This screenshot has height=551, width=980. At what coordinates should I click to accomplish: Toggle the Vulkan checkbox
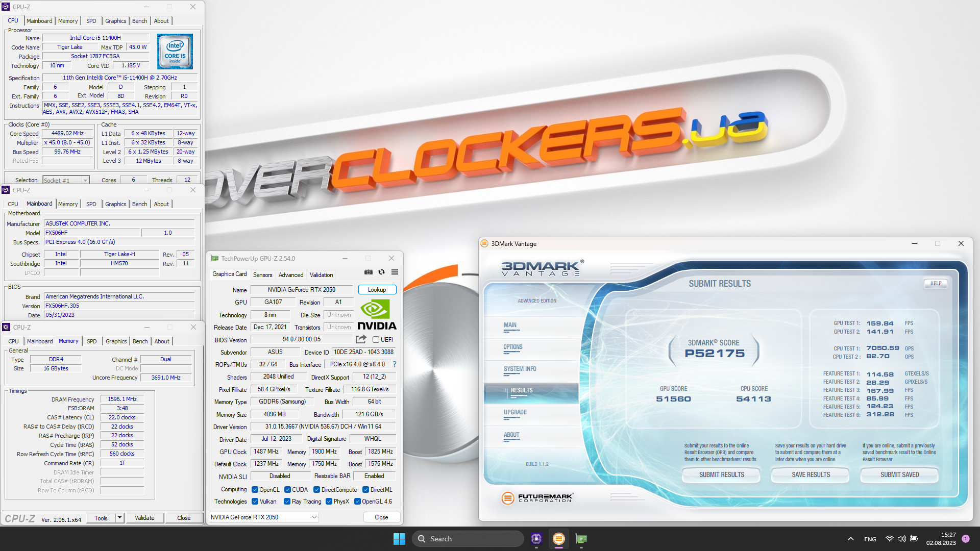click(x=255, y=502)
